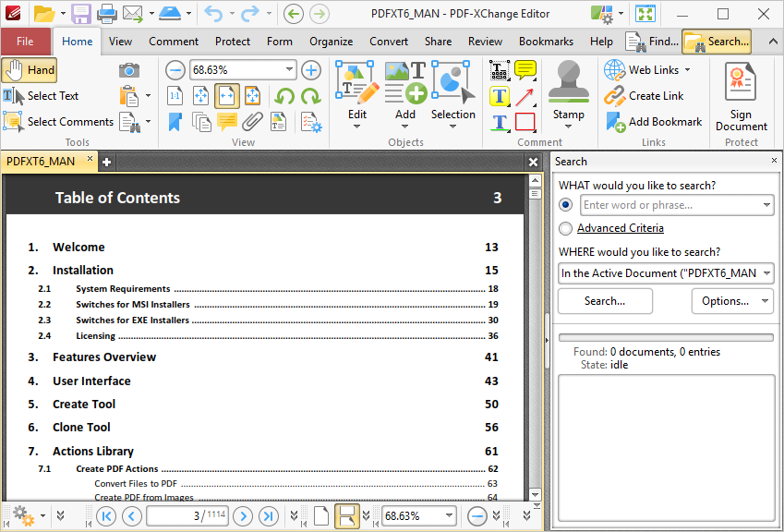Toggle the Hand tool
Screen dimensions: 784x532
pyautogui.click(x=30, y=70)
